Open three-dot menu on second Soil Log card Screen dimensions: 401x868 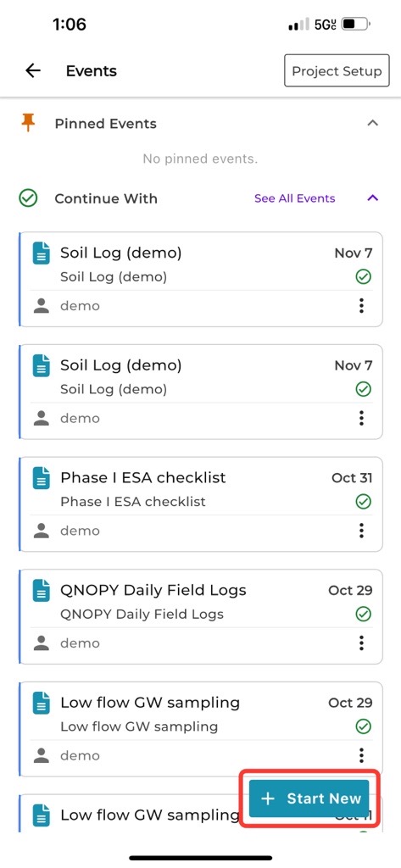coord(361,418)
